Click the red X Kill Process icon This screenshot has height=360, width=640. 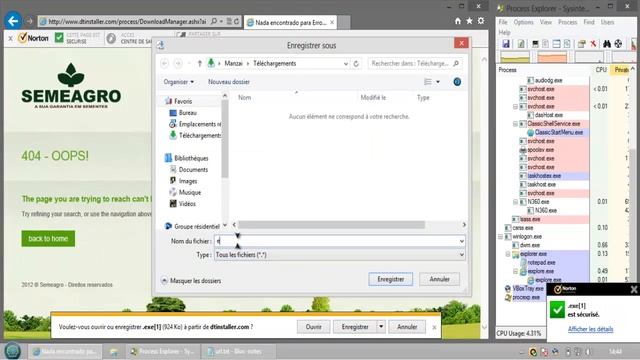(x=593, y=44)
